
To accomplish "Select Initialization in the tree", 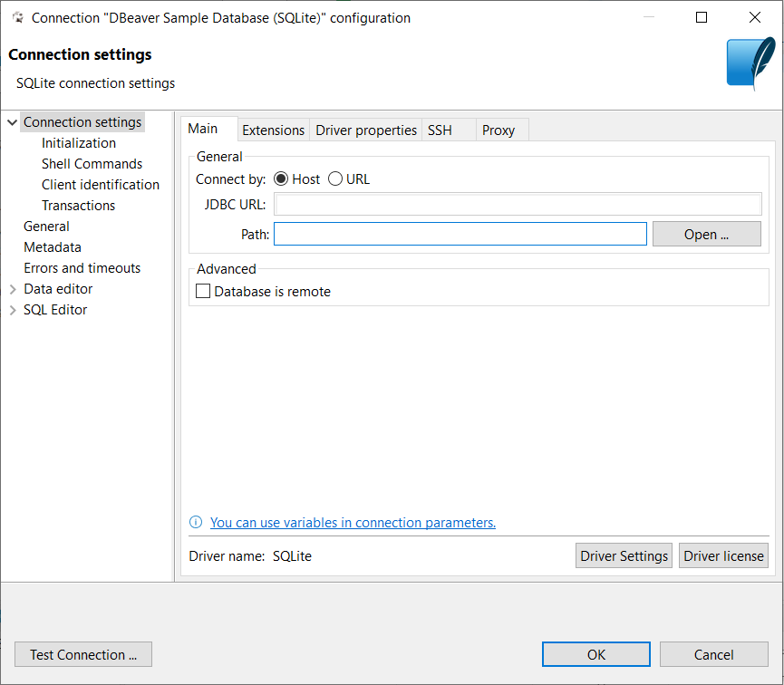I will pyautogui.click(x=79, y=143).
